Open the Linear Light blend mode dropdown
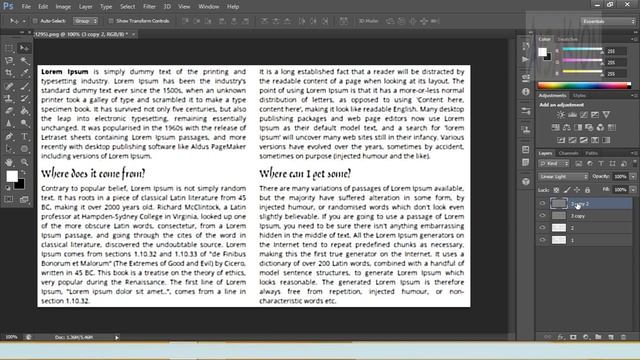This screenshot has width=640, height=360. tap(563, 177)
